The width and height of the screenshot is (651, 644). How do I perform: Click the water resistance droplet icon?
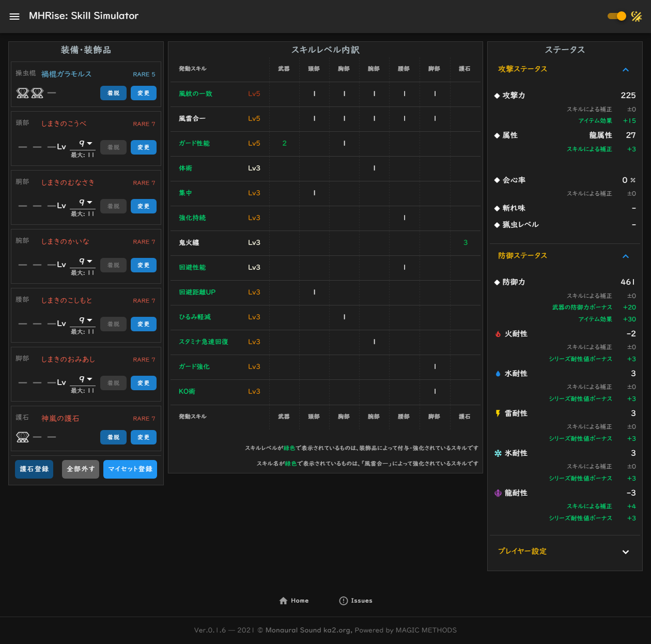[497, 373]
